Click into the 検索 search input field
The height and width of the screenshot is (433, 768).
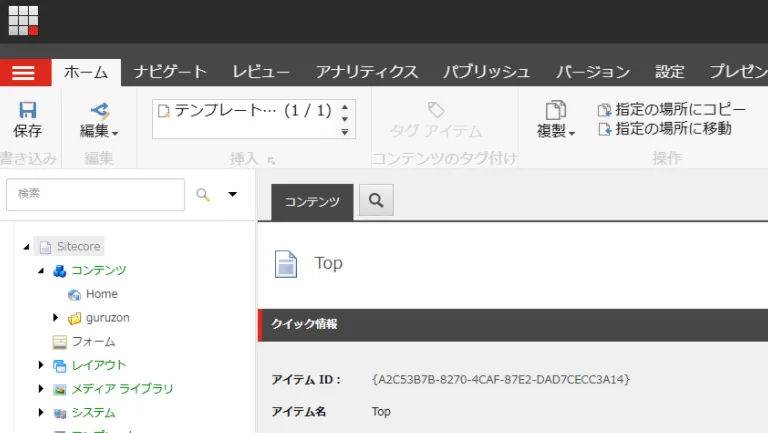click(95, 195)
